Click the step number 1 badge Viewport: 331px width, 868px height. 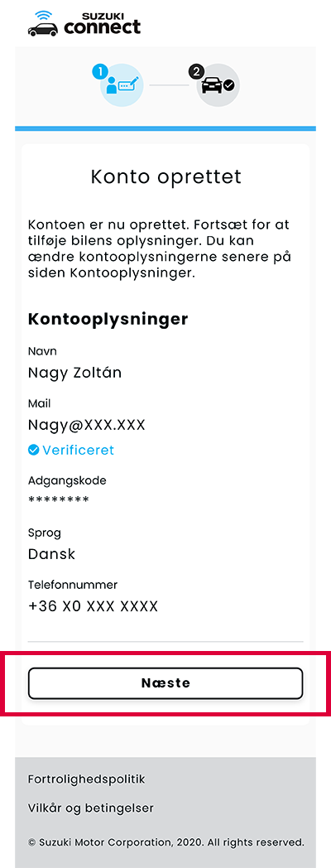[x=100, y=71]
